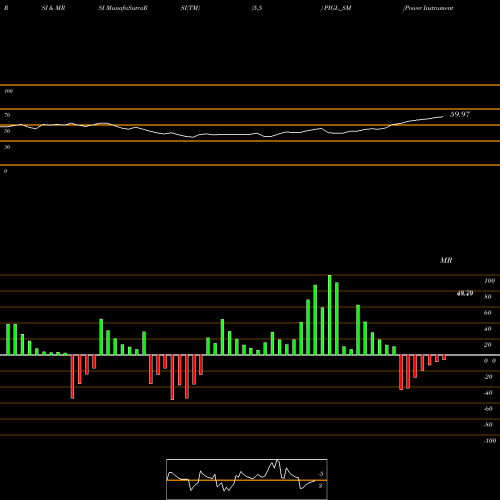Open the mini overview chart thumbnail
500x500 pixels.
point(247,479)
